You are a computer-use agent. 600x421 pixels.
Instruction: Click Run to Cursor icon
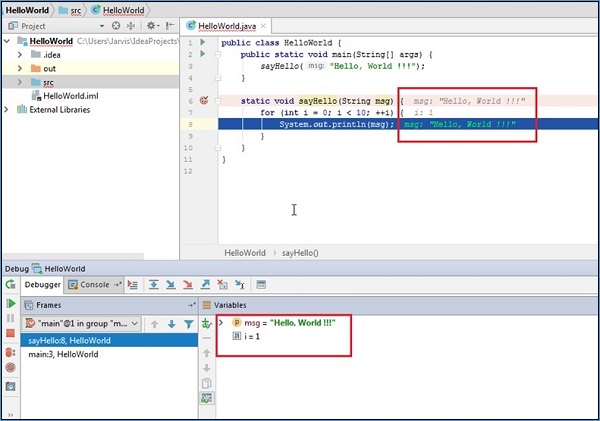[x=240, y=285]
